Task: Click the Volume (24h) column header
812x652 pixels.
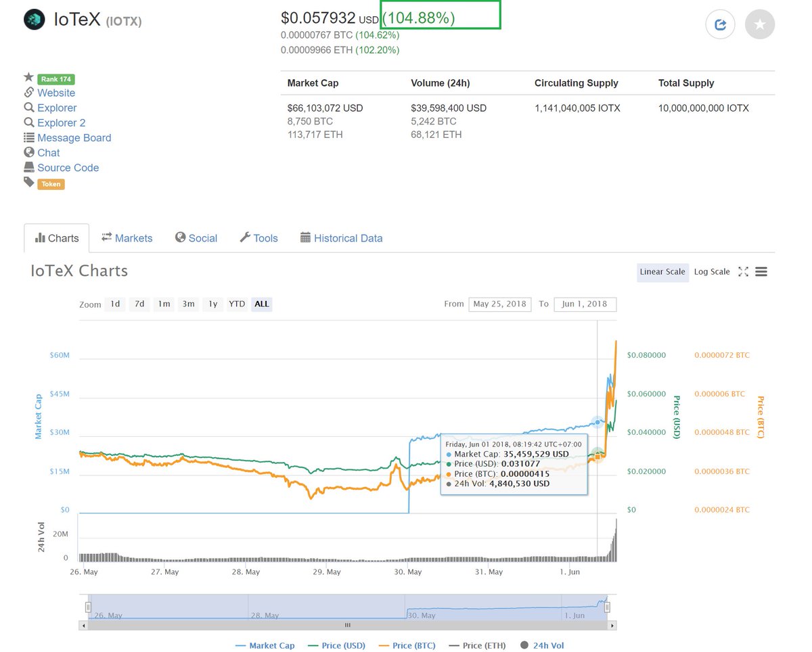Action: point(441,83)
